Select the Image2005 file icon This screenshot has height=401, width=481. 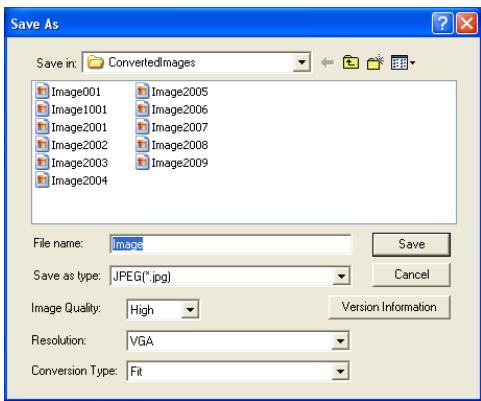click(x=142, y=91)
